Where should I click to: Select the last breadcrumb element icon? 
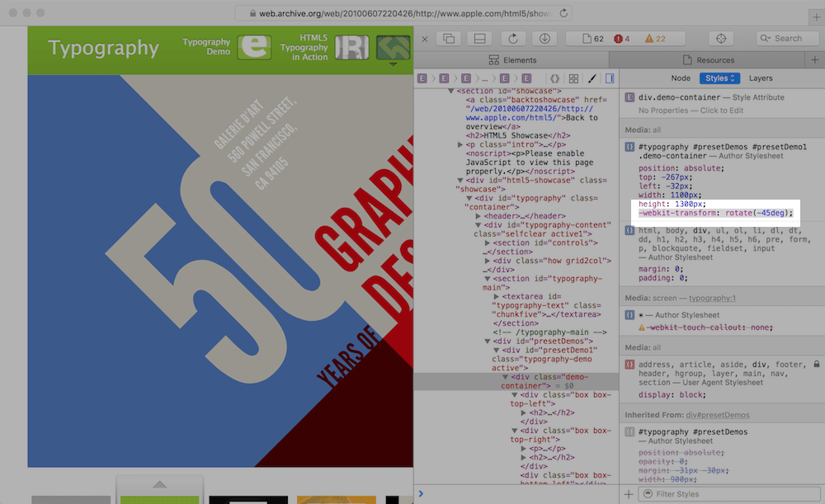pyautogui.click(x=526, y=78)
